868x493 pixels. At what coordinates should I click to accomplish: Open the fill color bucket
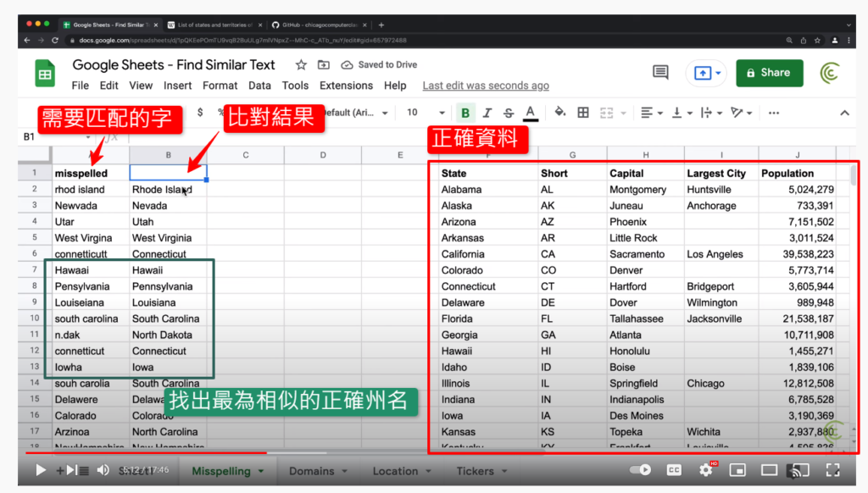pyautogui.click(x=559, y=113)
